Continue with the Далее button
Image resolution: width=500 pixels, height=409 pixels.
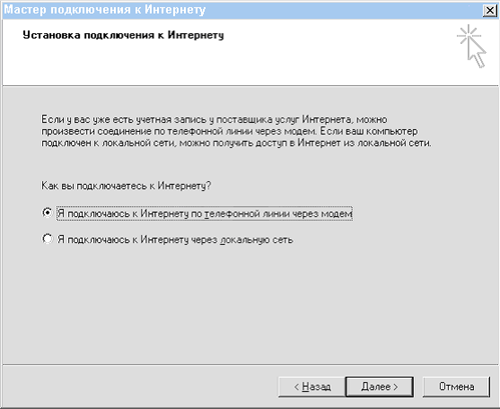tap(380, 387)
